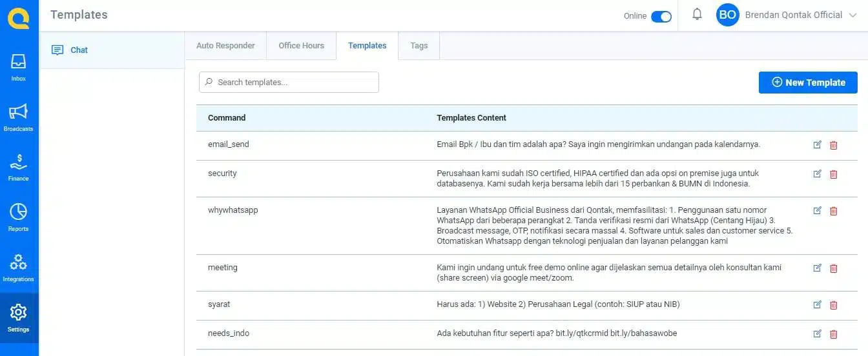Click the 'Email Bpk / Ibu' template content
The height and width of the screenshot is (356, 868).
tap(599, 144)
